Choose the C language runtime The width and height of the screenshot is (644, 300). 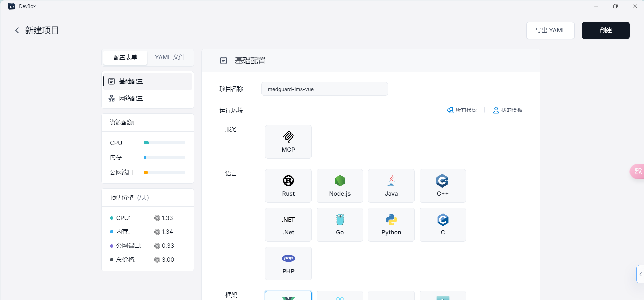tap(443, 225)
